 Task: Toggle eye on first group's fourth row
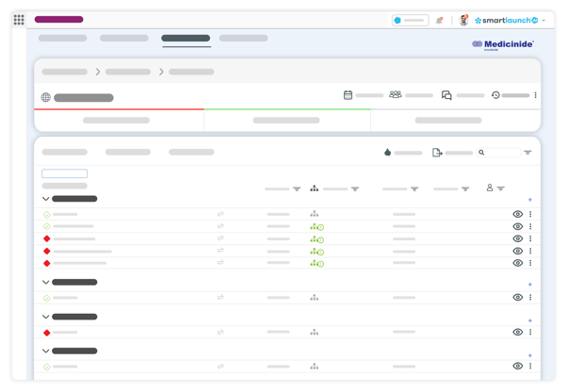coord(518,251)
